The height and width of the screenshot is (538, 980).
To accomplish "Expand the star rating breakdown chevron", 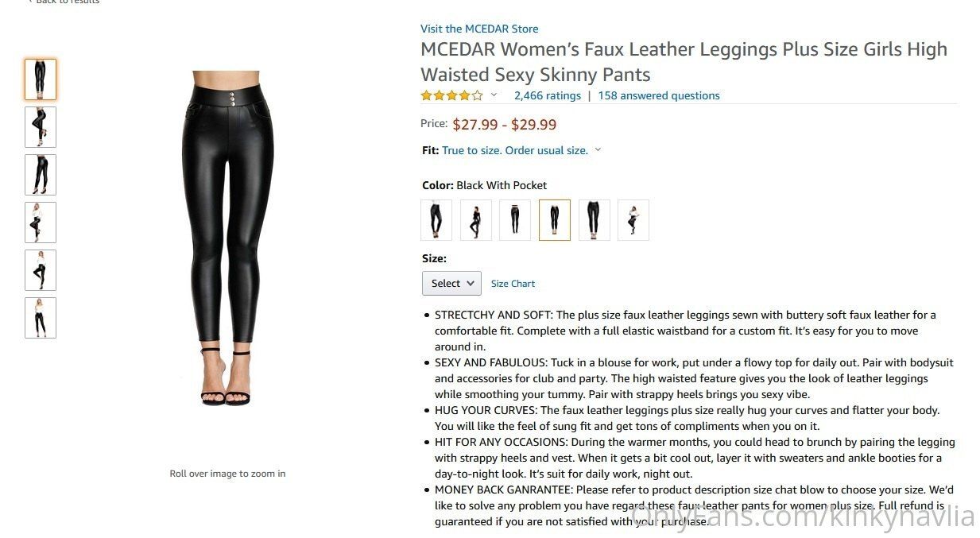I will (x=494, y=95).
